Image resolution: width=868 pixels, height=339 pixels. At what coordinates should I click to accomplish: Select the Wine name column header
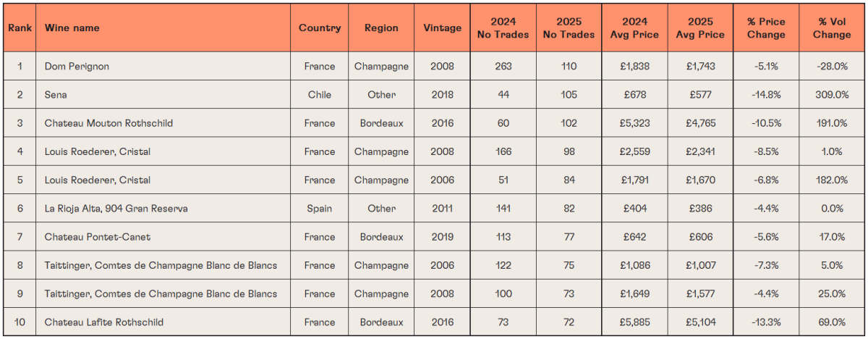pyautogui.click(x=164, y=28)
